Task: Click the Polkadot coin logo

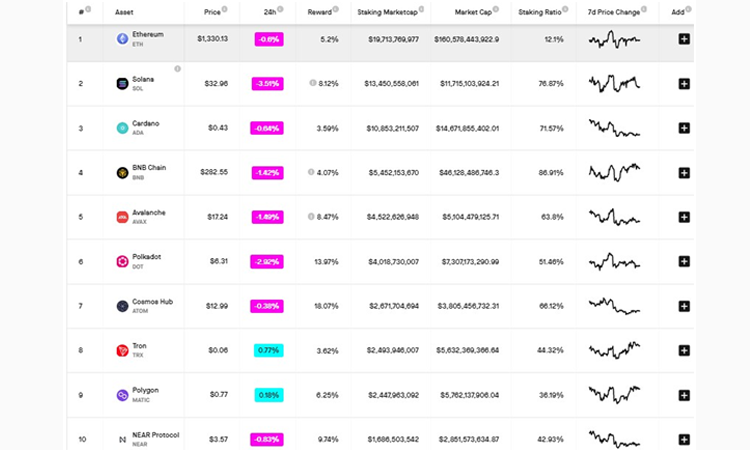Action: (122, 262)
